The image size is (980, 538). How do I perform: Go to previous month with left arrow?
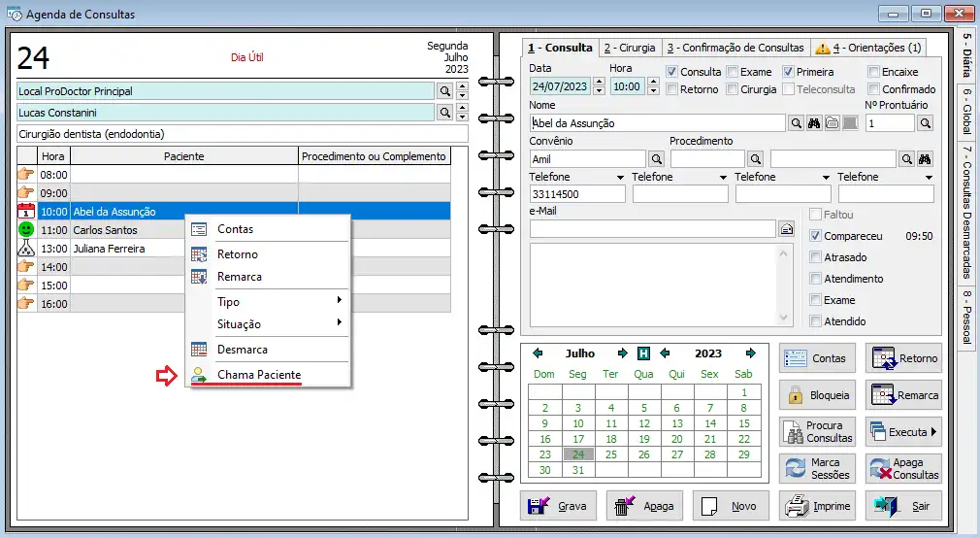tap(538, 353)
